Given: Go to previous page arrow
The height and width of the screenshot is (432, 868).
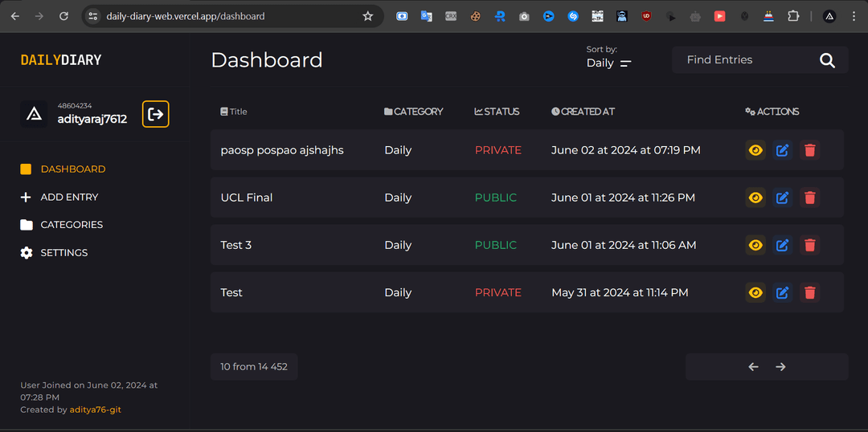Looking at the screenshot, I should pyautogui.click(x=753, y=367).
